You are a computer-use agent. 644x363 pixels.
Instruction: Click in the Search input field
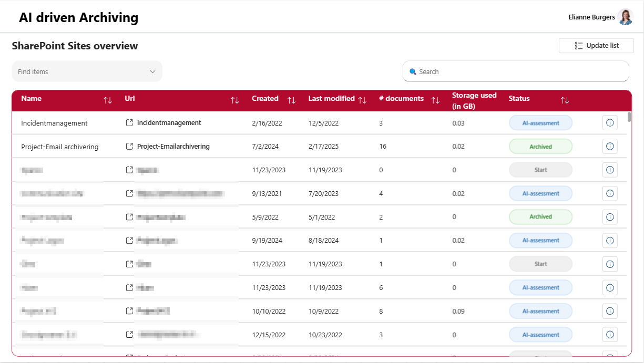[520, 71]
